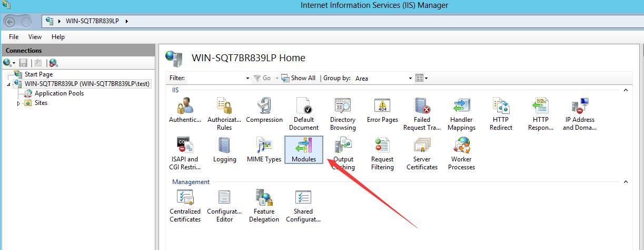
Task: Open the Authentication feature icon
Action: click(x=185, y=110)
